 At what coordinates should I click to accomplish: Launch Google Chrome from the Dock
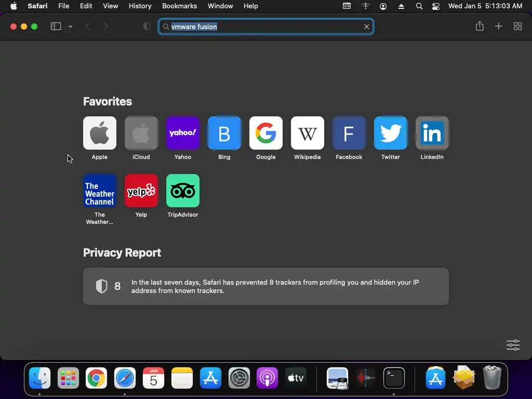[96, 378]
